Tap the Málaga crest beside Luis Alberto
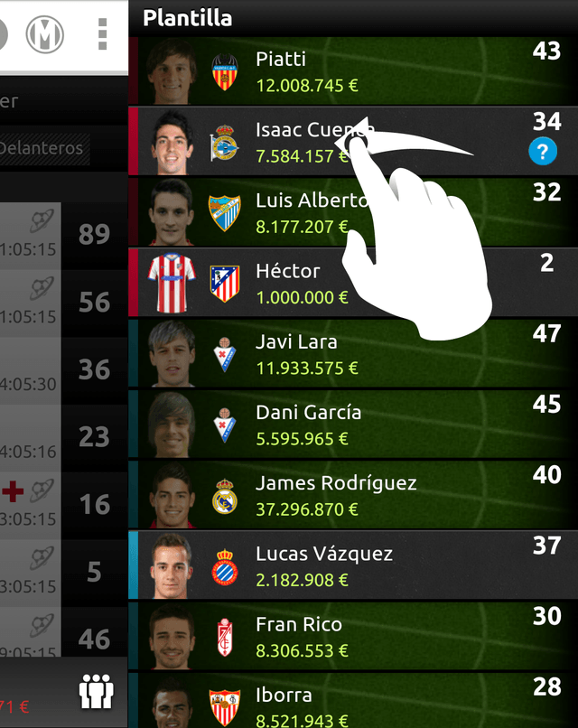Image resolution: width=578 pixels, height=728 pixels. (x=225, y=212)
